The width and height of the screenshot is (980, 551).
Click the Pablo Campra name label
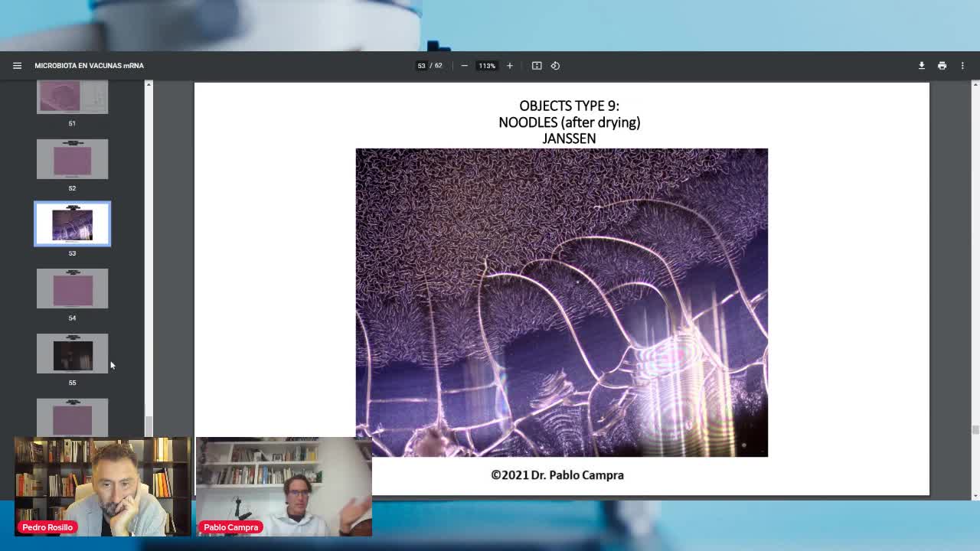230,527
